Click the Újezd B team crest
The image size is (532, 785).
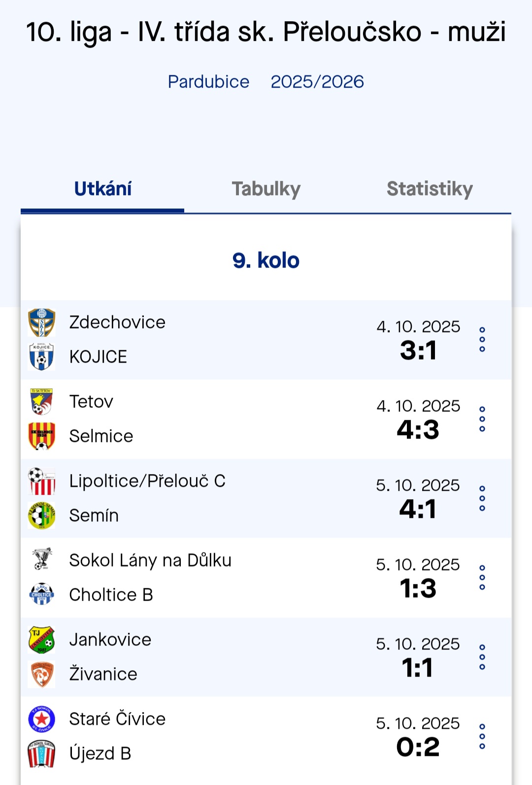pyautogui.click(x=42, y=753)
